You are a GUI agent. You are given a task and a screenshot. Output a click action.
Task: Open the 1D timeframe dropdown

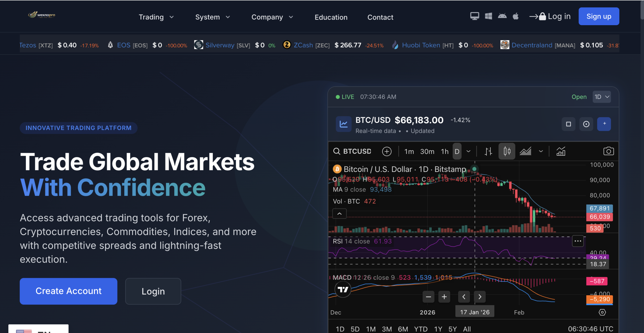pos(601,97)
